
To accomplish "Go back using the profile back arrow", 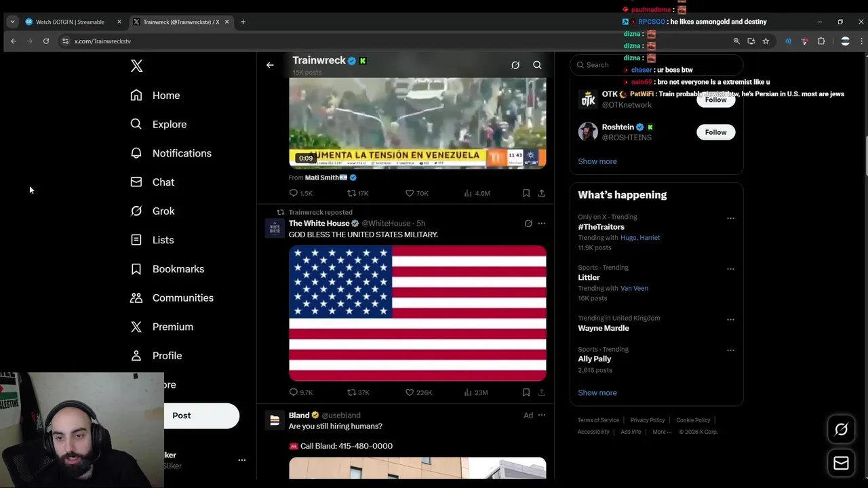I will tap(270, 65).
